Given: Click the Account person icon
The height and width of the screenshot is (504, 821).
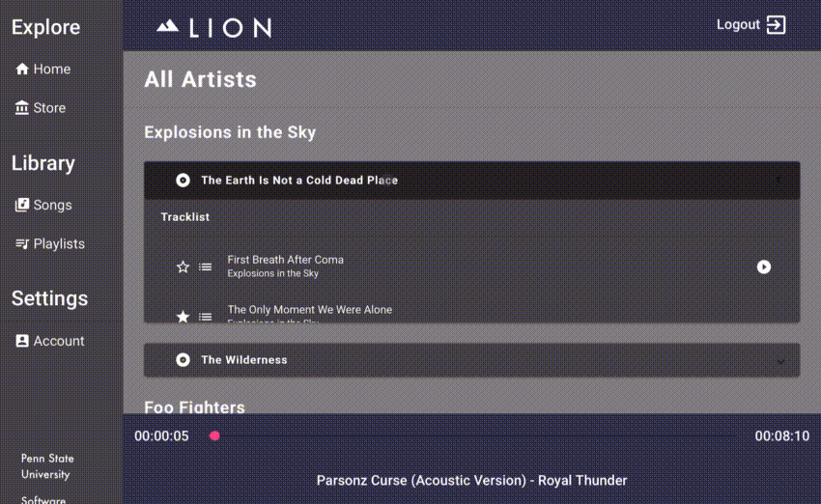Looking at the screenshot, I should click(22, 341).
